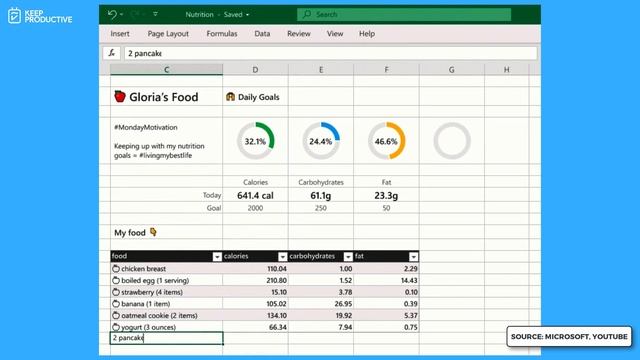The image size is (640, 360).
Task: Open the Insert ribbon tab
Action: [x=120, y=34]
